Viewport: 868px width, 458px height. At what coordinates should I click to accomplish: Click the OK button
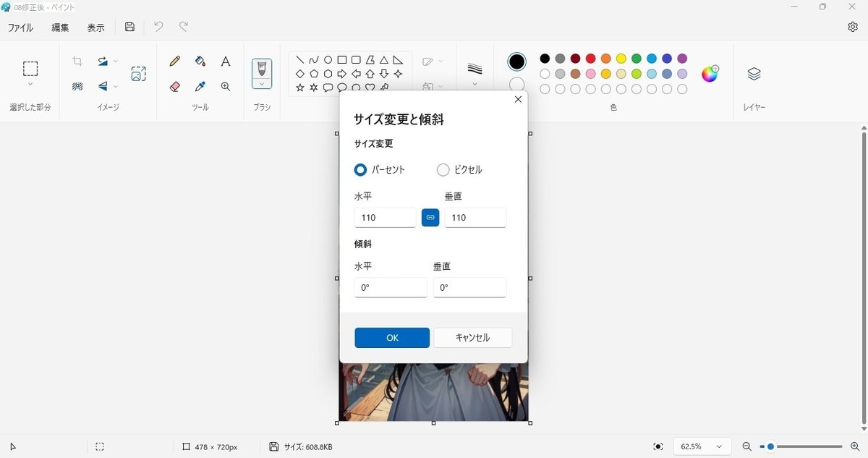coord(392,338)
